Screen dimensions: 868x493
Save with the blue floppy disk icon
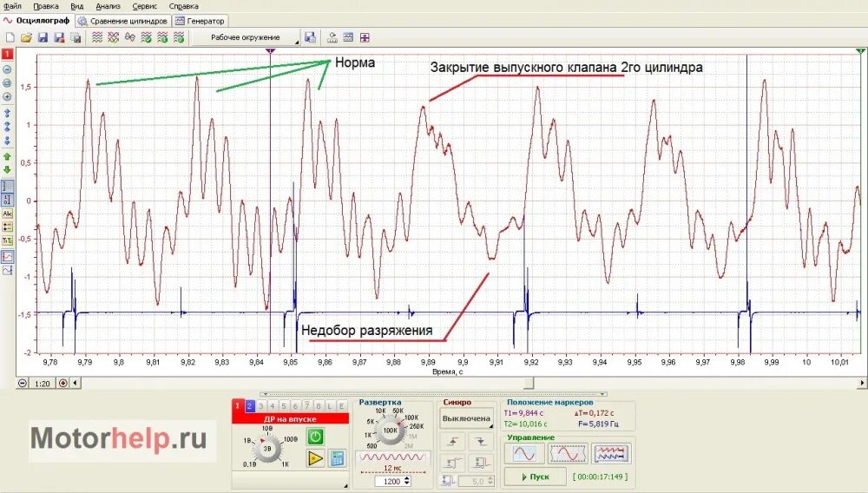coord(43,37)
